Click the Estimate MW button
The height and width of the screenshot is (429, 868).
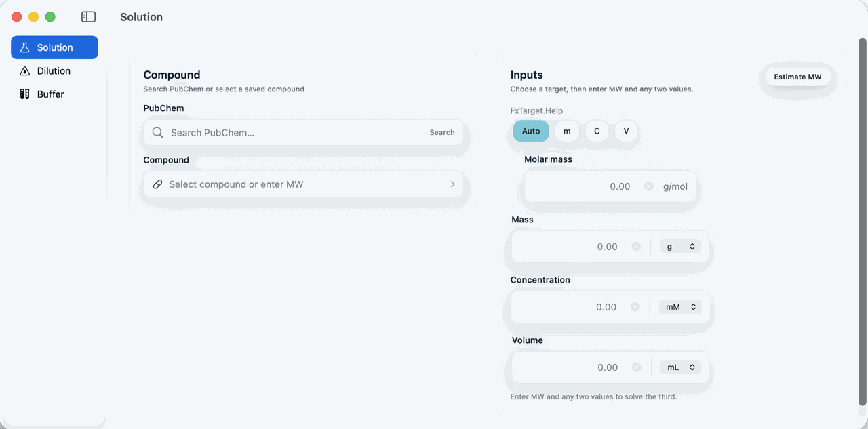797,77
